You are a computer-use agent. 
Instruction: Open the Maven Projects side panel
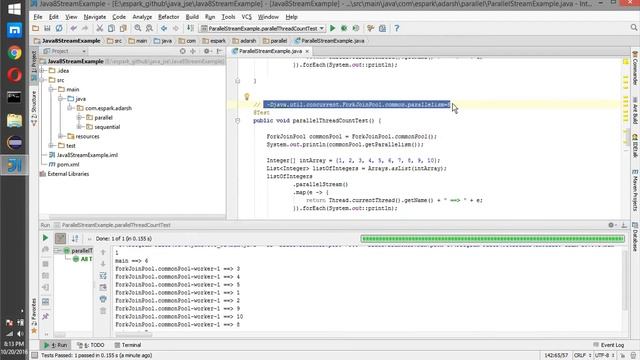[x=635, y=190]
